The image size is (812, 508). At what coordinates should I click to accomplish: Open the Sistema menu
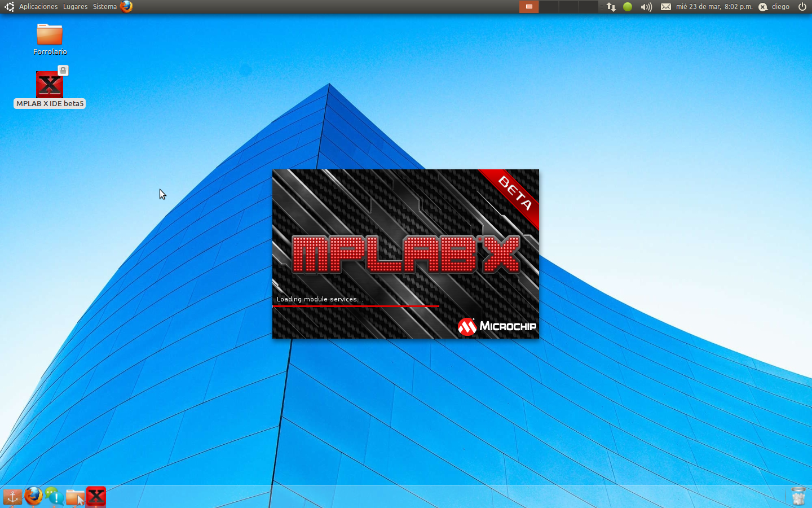104,7
